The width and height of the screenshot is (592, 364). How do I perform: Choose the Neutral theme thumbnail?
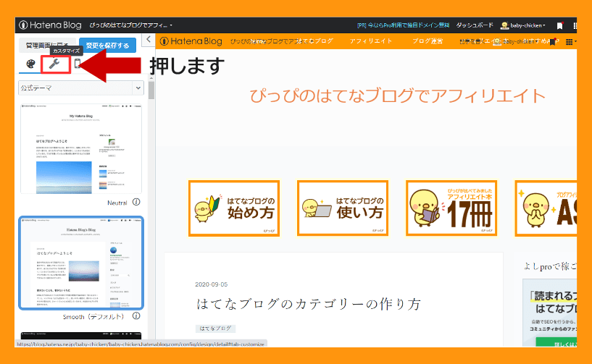pos(81,148)
